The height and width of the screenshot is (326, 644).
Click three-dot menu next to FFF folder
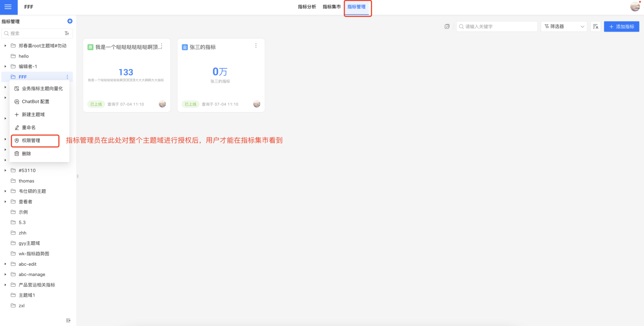(x=67, y=77)
